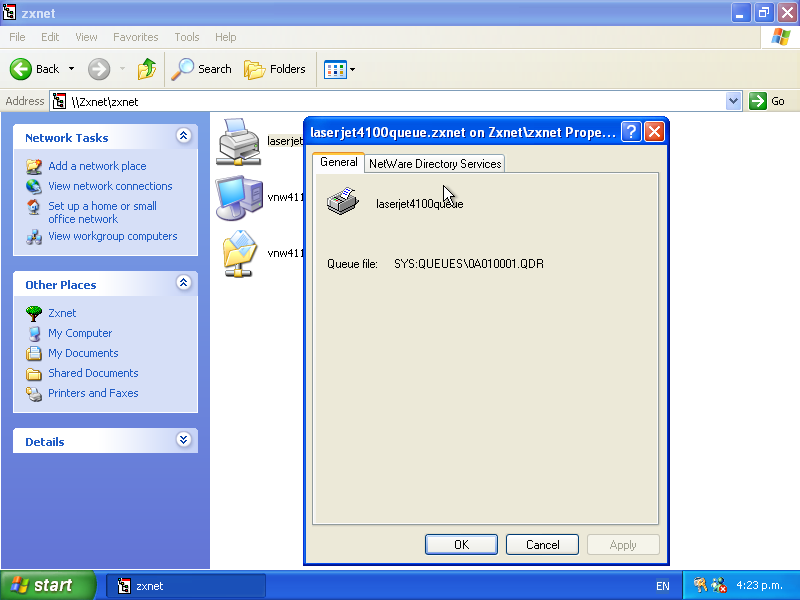Collapse the Network Tasks panel
800x600 pixels.
(x=184, y=136)
